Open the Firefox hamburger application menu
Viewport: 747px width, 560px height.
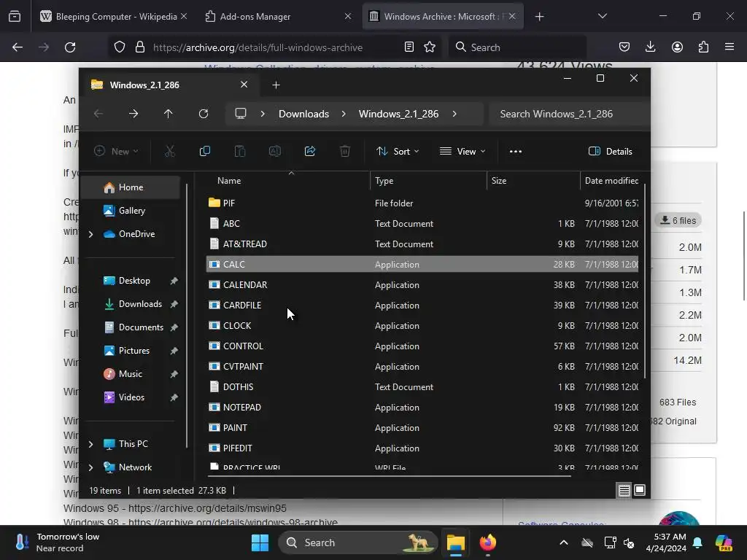point(729,47)
